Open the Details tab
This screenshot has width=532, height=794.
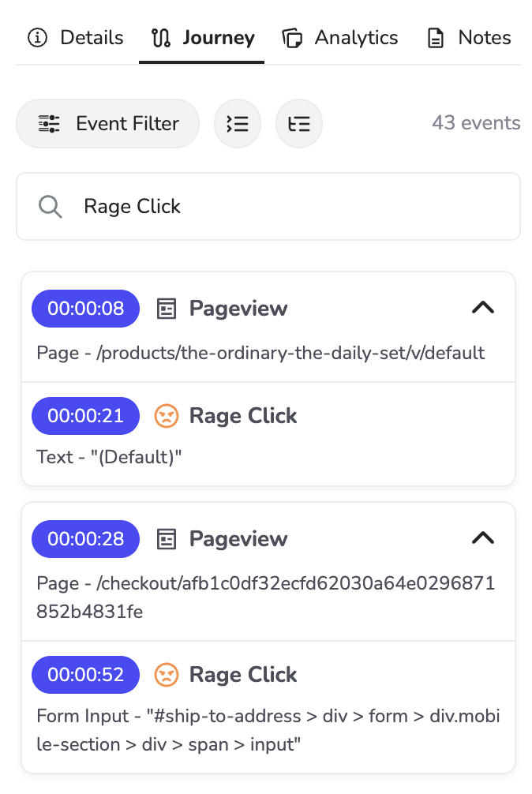(76, 38)
